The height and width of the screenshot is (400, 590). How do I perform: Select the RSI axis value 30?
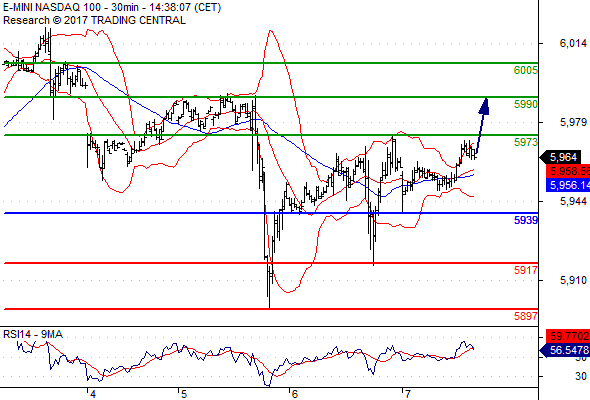pyautogui.click(x=581, y=376)
